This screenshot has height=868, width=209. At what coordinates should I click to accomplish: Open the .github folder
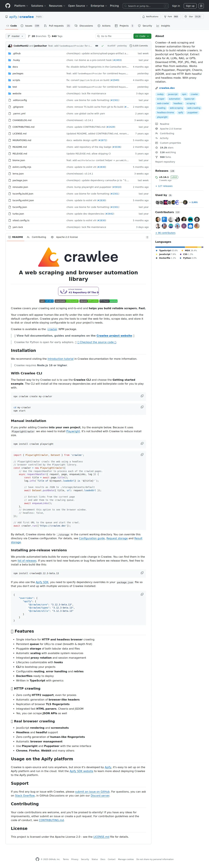[x=16, y=53]
